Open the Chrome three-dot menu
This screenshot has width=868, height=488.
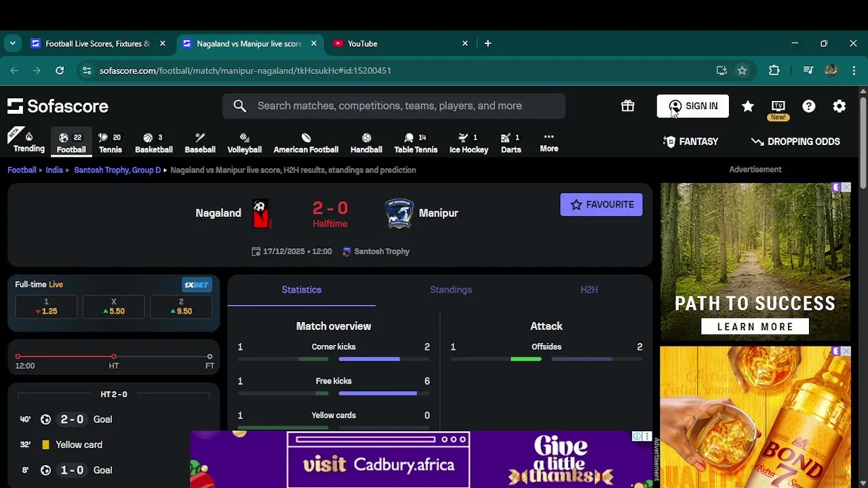click(854, 70)
